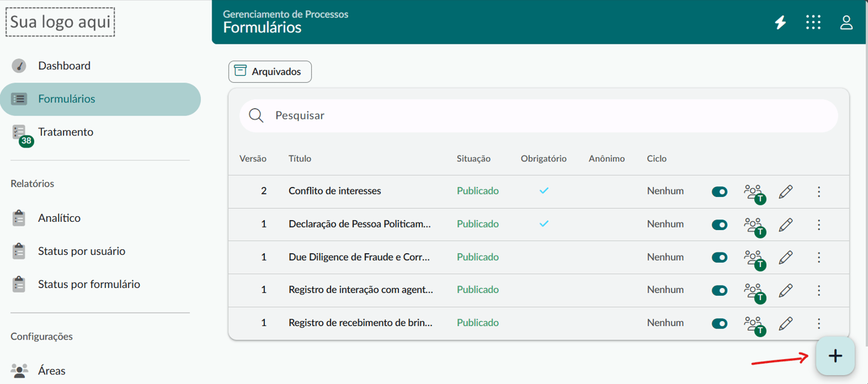The width and height of the screenshot is (868, 384).
Task: Toggle switch for Registro de interação row
Action: 719,291
